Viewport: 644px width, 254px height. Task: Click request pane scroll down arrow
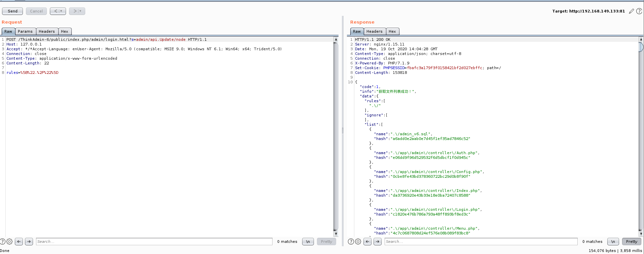336,234
